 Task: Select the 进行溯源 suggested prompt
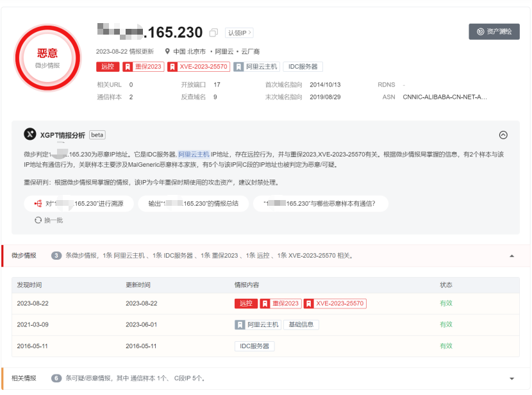[79, 204]
